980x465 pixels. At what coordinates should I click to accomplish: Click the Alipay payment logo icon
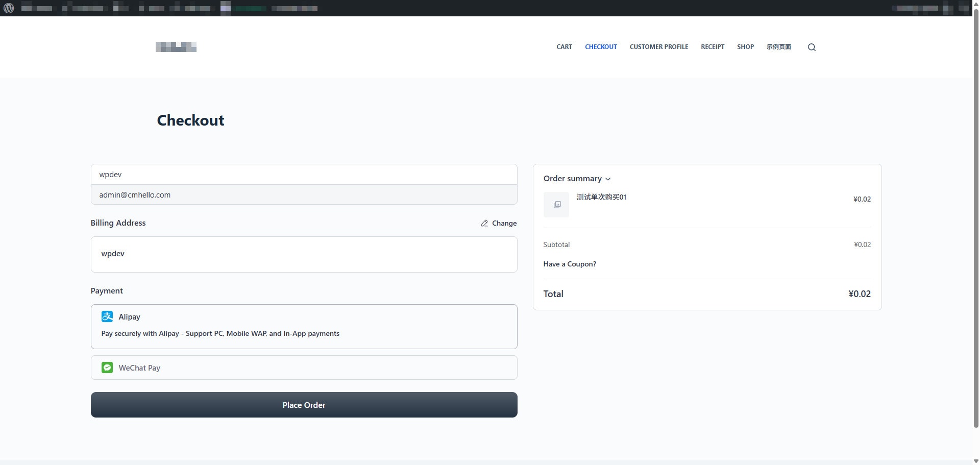pos(107,316)
